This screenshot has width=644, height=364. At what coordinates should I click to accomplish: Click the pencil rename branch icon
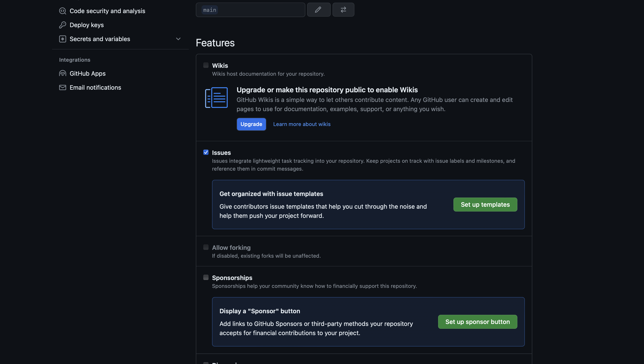pos(318,10)
